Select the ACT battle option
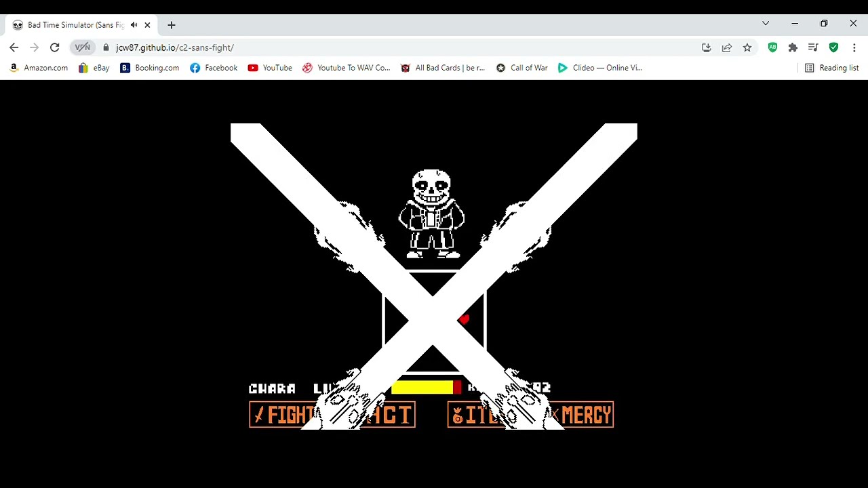The height and width of the screenshot is (488, 868). click(x=390, y=415)
